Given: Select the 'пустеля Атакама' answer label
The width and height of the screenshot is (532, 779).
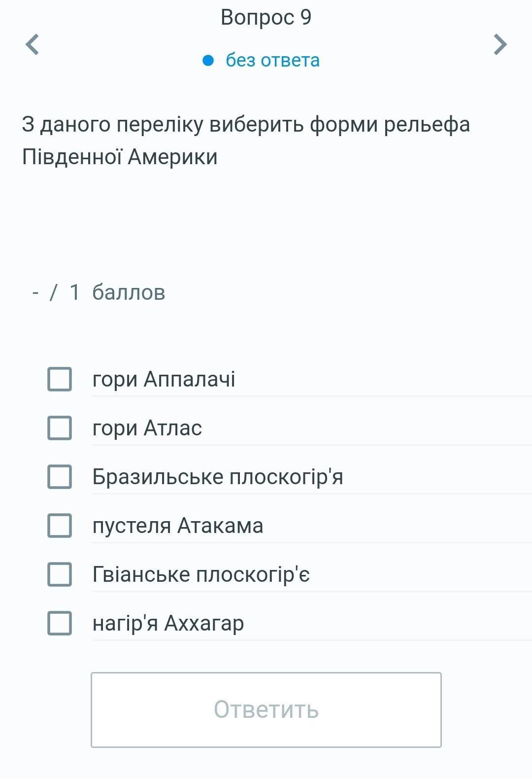Looking at the screenshot, I should point(177,526).
